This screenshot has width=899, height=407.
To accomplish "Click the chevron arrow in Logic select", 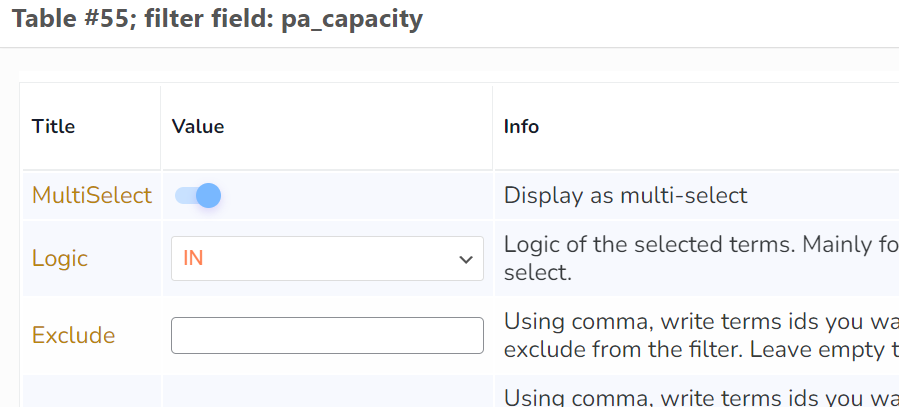I will (466, 259).
